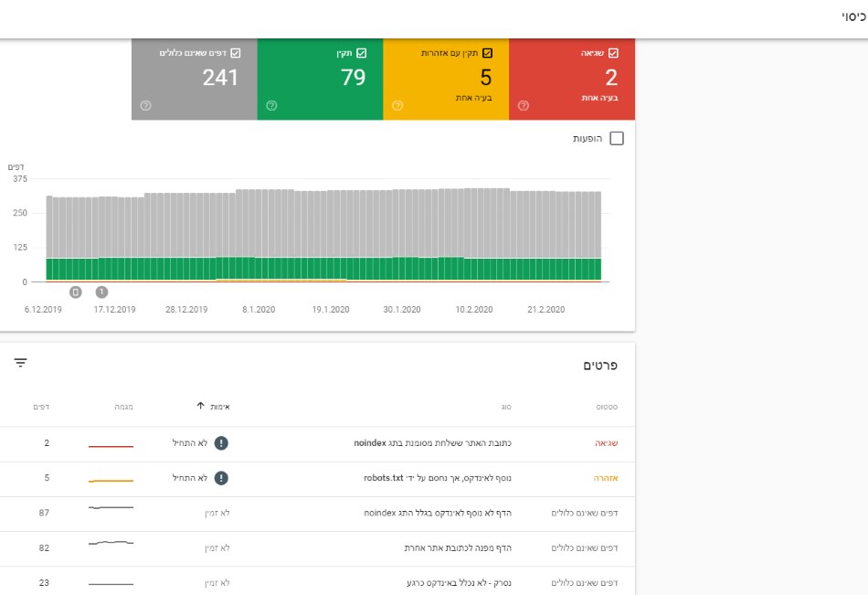The width and height of the screenshot is (868, 595).
Task: Click the page count 23
Action: (44, 583)
